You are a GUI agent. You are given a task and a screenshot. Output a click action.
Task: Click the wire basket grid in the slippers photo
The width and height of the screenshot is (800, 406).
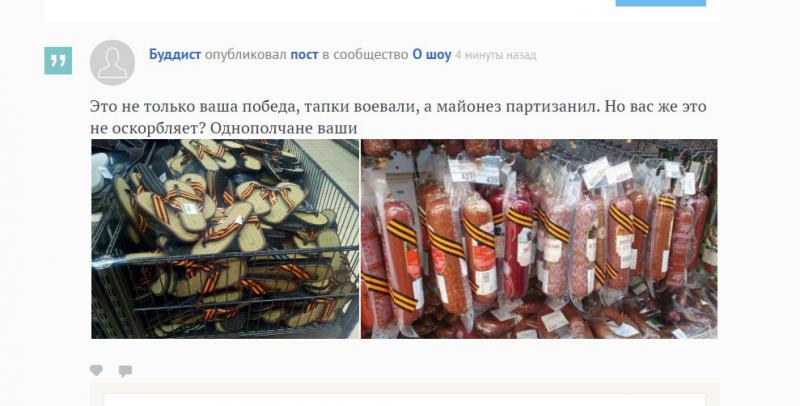coord(224,293)
